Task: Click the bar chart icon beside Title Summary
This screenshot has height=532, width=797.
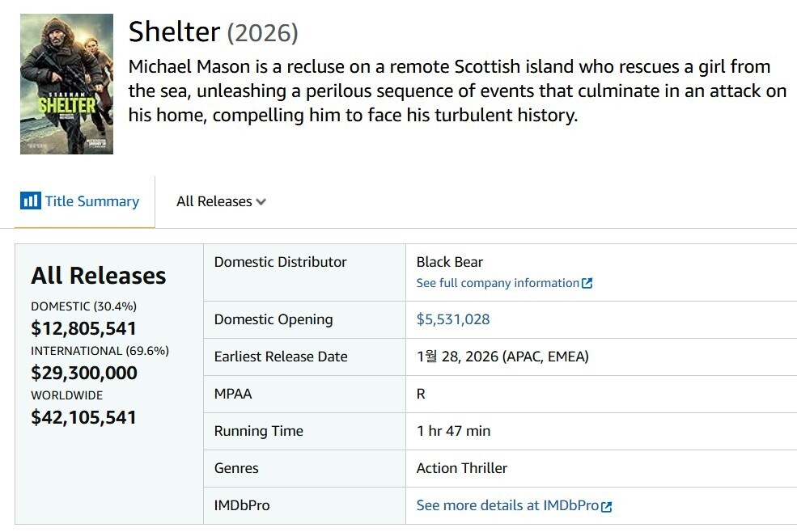Action: coord(30,201)
